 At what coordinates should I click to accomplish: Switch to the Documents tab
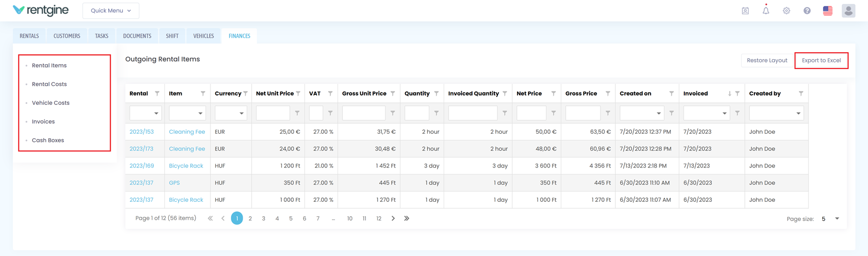coord(137,36)
